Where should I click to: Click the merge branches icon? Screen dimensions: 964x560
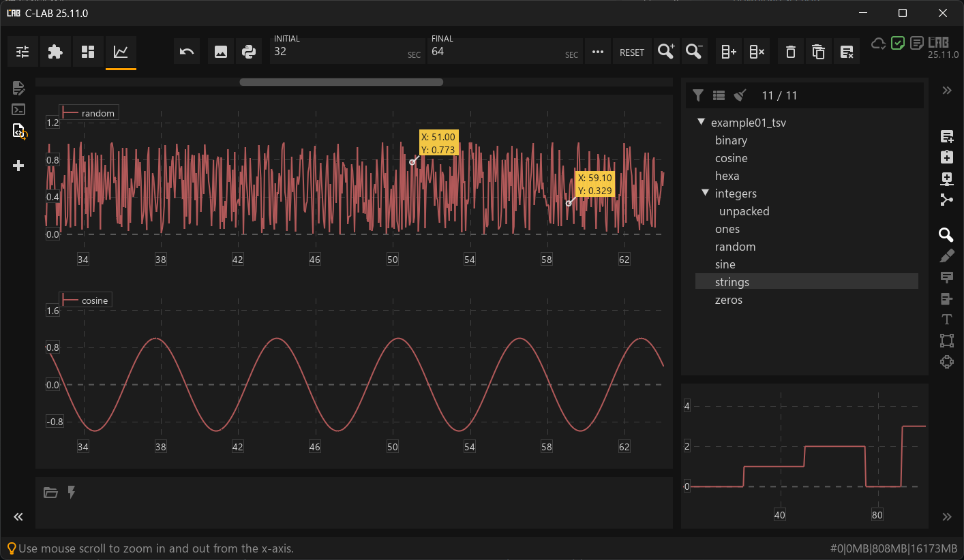(947, 200)
